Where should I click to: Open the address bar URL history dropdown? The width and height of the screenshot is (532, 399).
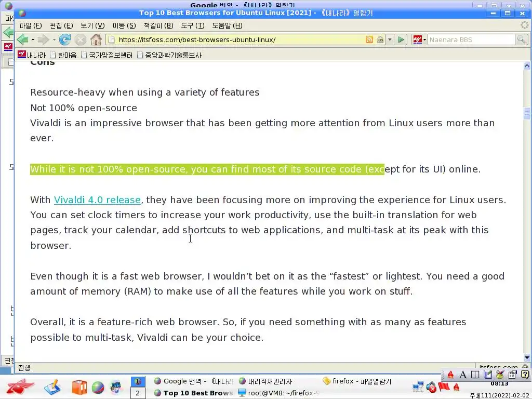point(390,39)
